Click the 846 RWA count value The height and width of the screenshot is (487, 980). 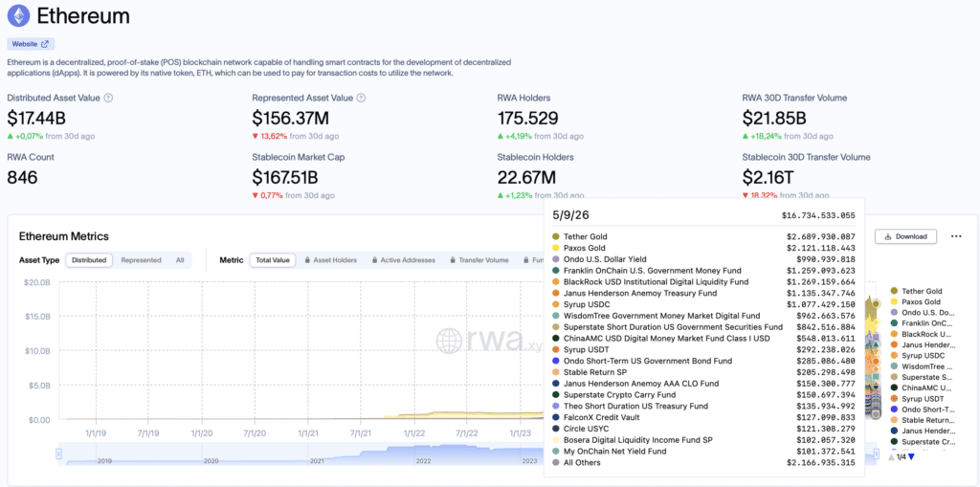click(23, 178)
